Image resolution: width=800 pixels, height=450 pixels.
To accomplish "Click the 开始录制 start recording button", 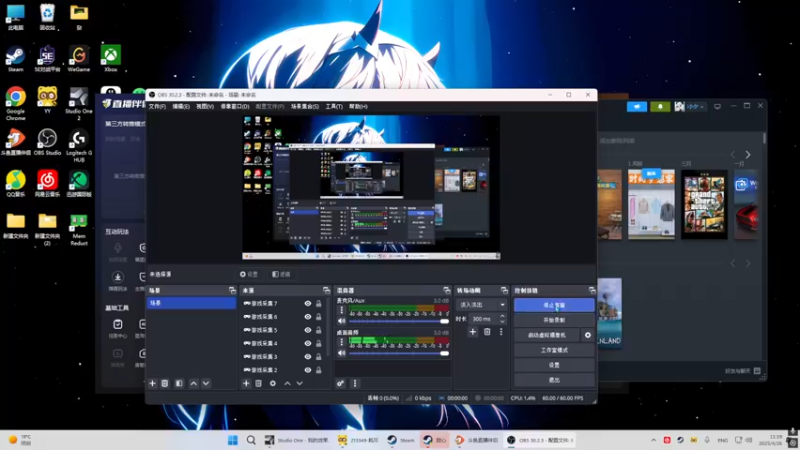I will (x=554, y=320).
